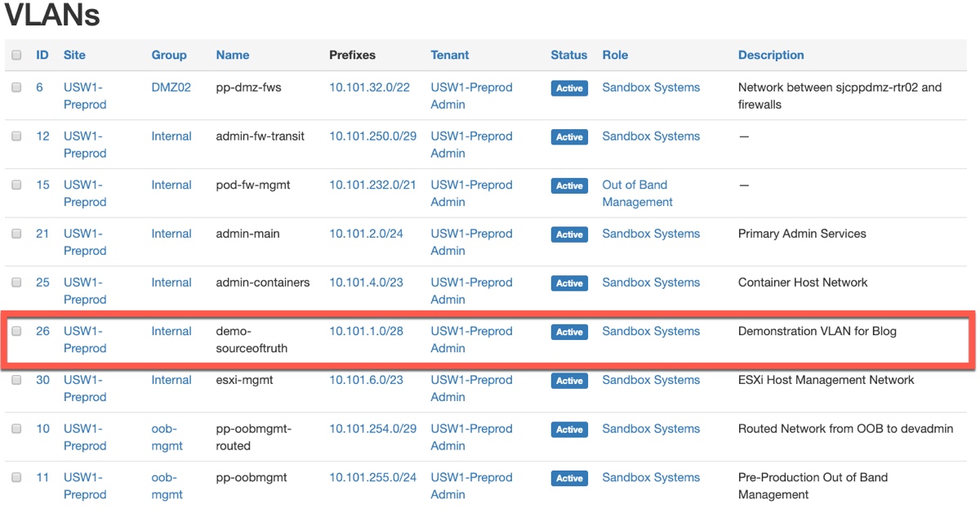Sort VLANs by Site column header

point(74,56)
